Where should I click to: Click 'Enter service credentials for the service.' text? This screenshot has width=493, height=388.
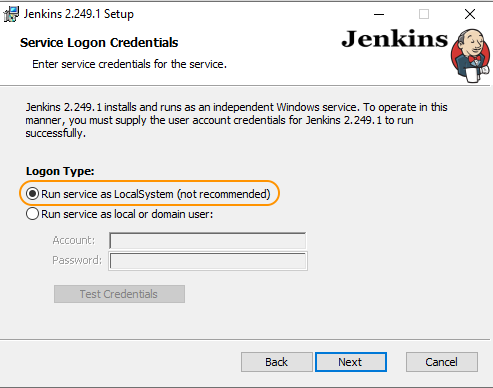[129, 64]
